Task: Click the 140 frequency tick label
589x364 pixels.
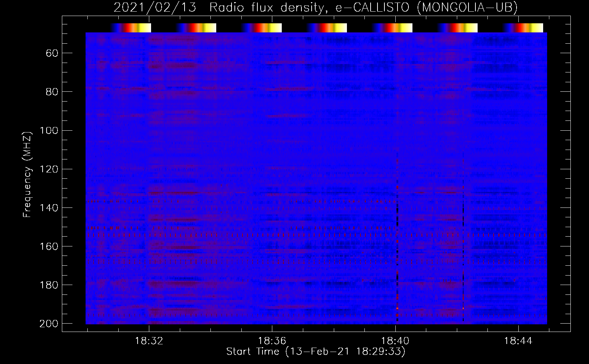Action: pyautogui.click(x=49, y=208)
